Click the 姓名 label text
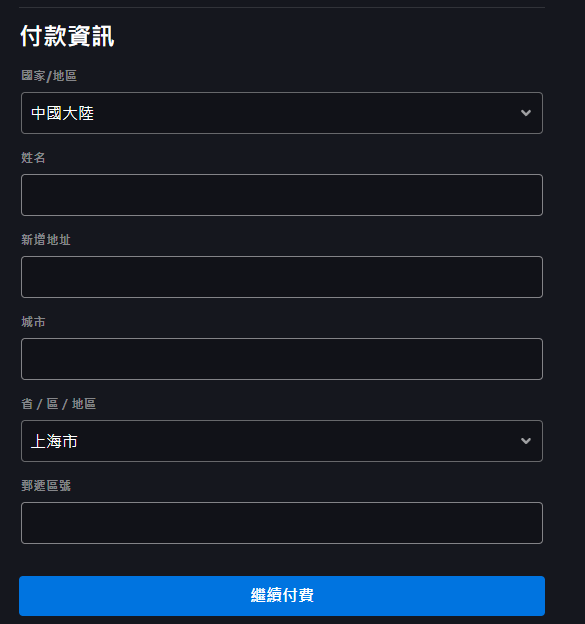 [x=33, y=158]
